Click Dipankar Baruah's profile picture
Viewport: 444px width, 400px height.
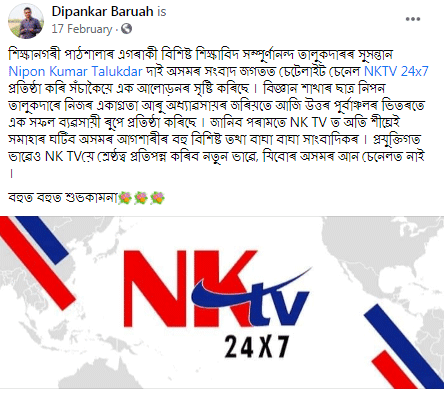26,21
